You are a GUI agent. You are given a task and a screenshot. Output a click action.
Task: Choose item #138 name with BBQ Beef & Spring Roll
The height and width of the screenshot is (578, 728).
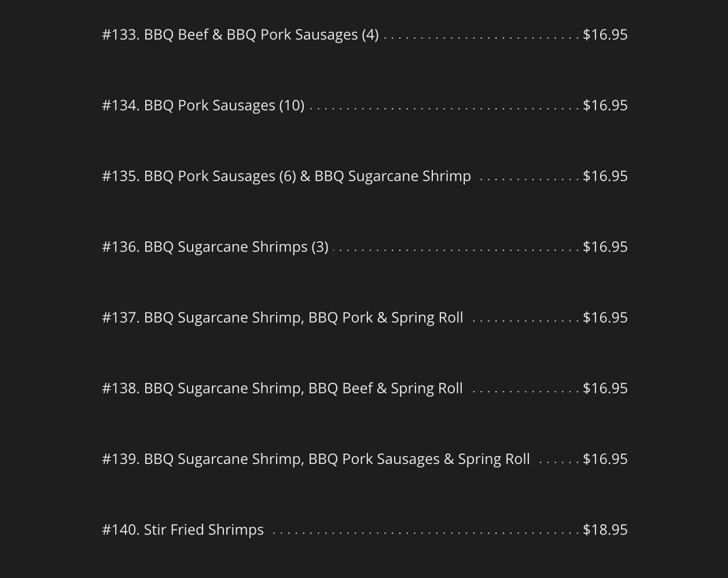(x=282, y=388)
